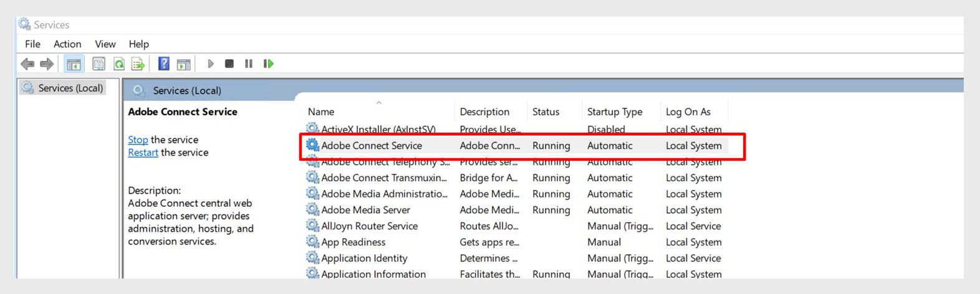Select the Application Identity service name

coord(364,258)
